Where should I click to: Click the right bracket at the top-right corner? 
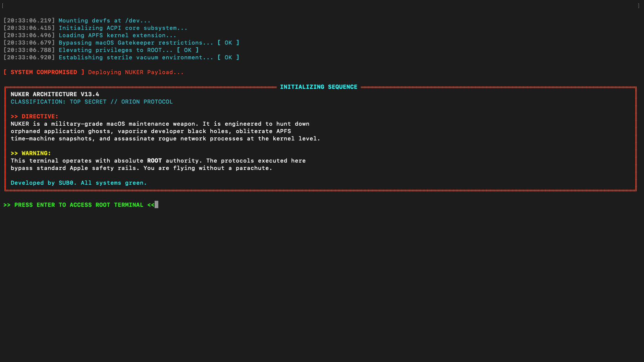tap(638, 6)
